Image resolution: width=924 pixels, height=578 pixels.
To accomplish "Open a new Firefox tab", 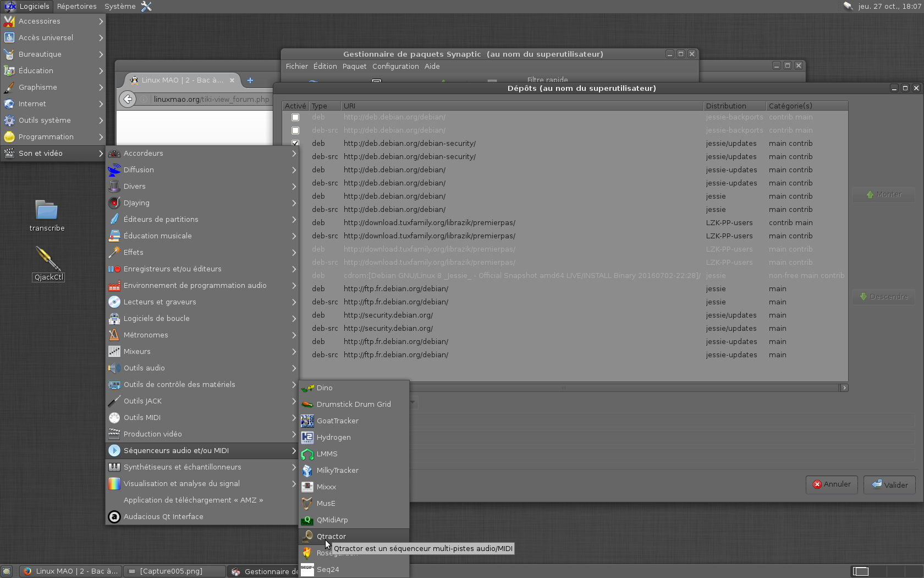I will point(250,80).
